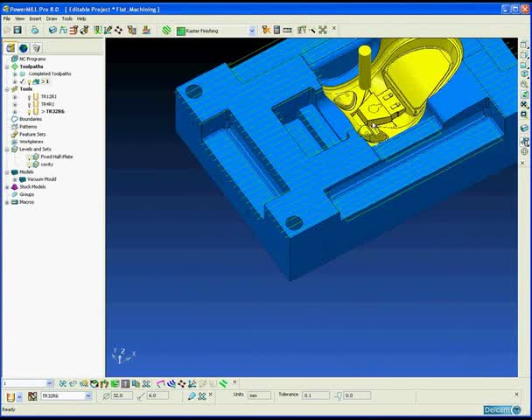Open the tool type dropdown arrow

click(x=19, y=396)
